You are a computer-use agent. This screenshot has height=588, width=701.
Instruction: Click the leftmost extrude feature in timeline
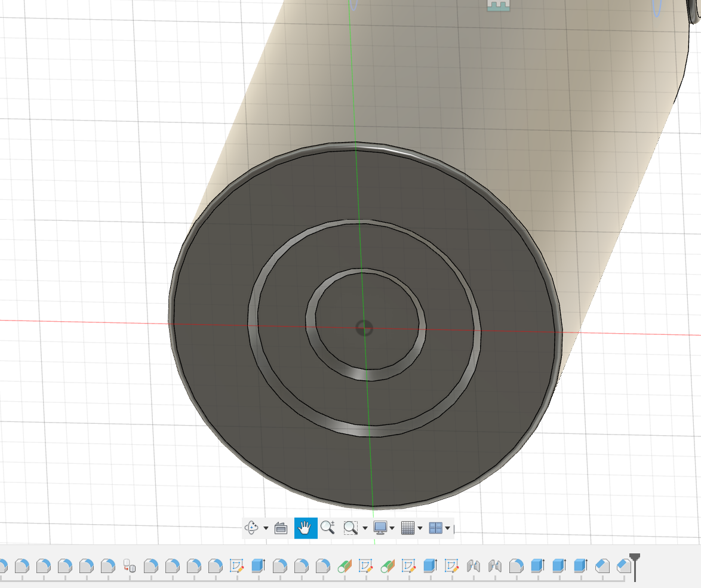258,565
